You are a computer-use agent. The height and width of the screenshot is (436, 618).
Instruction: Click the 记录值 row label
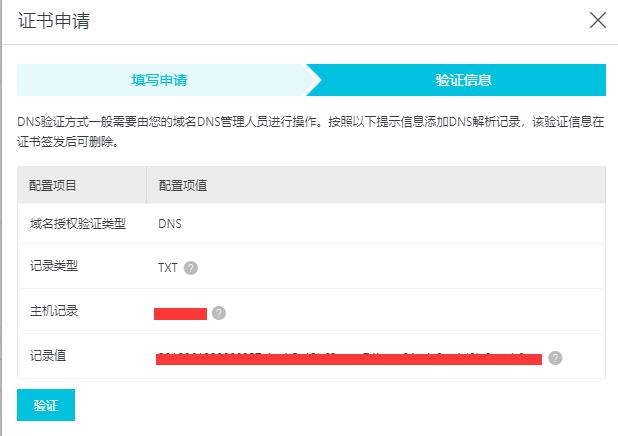47,355
